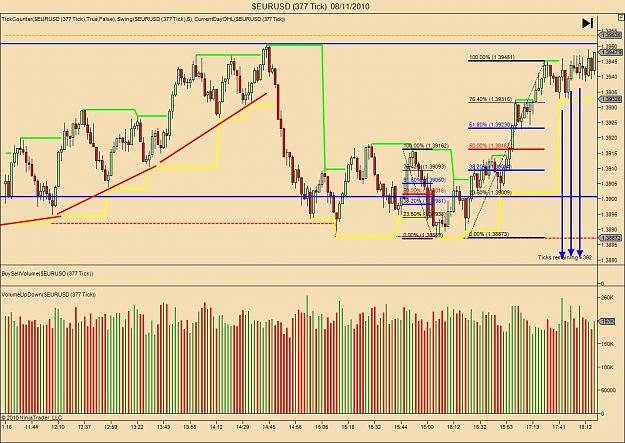Click the 1.3925 price axis label

click(x=610, y=122)
